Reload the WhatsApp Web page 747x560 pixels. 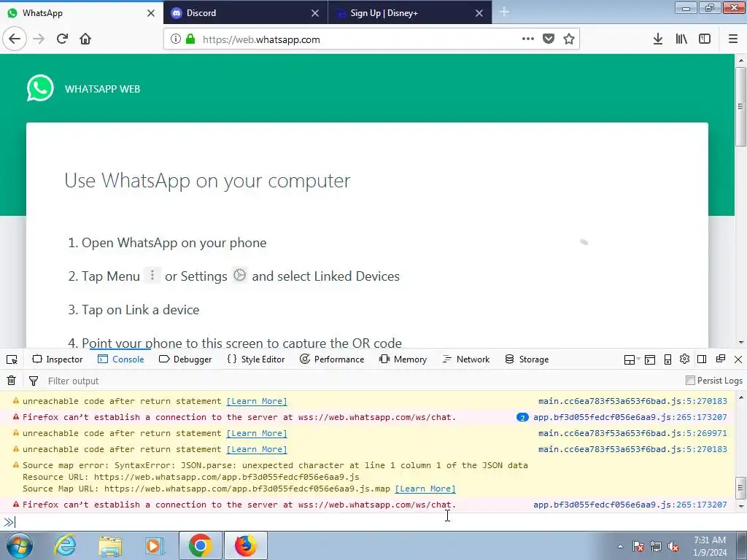(62, 39)
